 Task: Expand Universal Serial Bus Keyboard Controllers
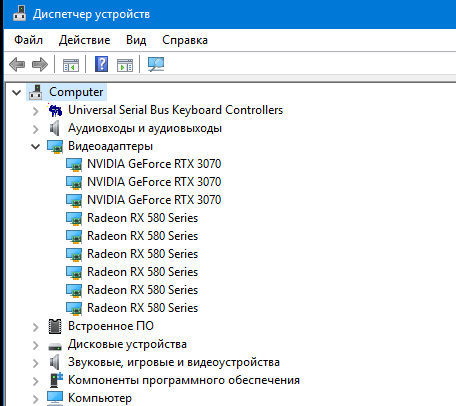point(36,111)
